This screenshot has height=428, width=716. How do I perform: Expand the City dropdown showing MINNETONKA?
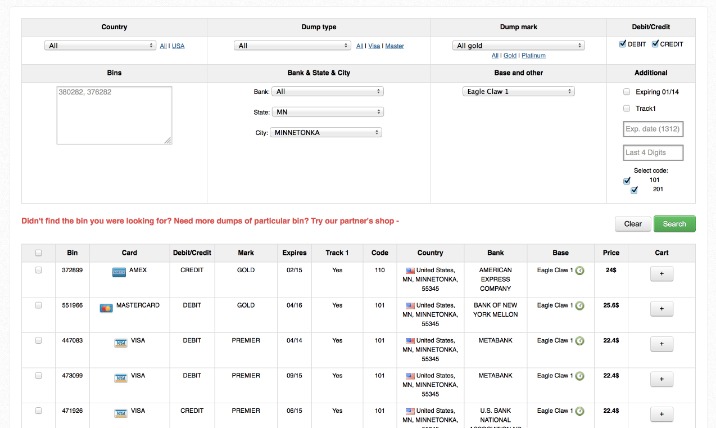pos(326,132)
